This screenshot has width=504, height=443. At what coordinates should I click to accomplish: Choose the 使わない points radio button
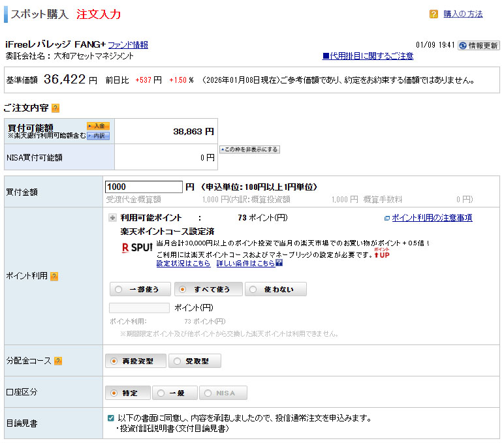click(275, 289)
